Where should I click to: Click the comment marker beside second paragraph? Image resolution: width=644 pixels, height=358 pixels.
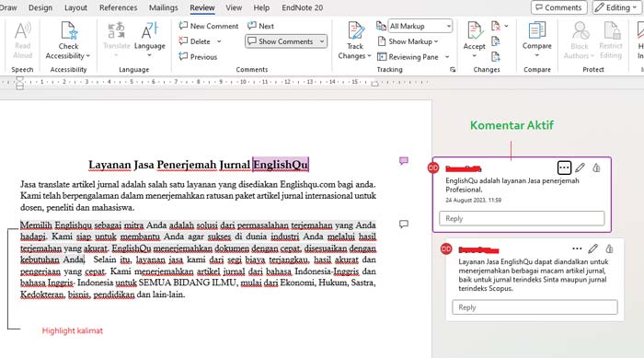pos(404,224)
